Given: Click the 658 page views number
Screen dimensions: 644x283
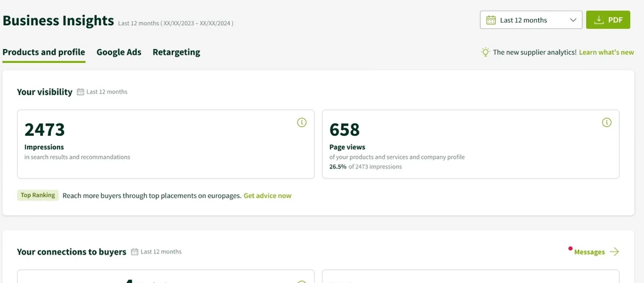Looking at the screenshot, I should (x=344, y=129).
